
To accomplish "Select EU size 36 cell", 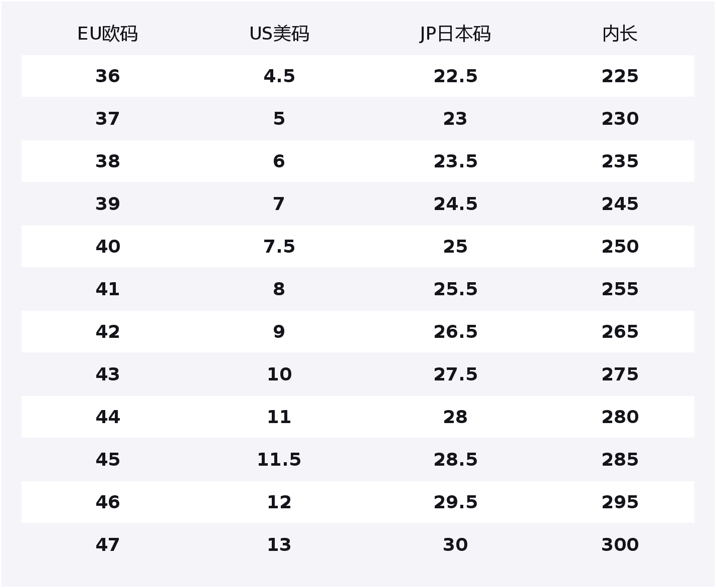I will (108, 76).
